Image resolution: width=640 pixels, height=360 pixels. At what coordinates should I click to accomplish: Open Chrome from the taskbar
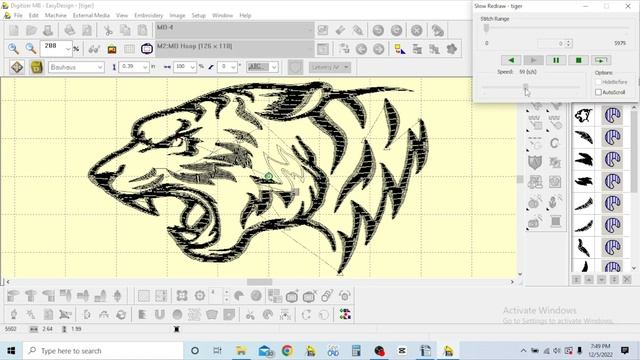tap(287, 350)
